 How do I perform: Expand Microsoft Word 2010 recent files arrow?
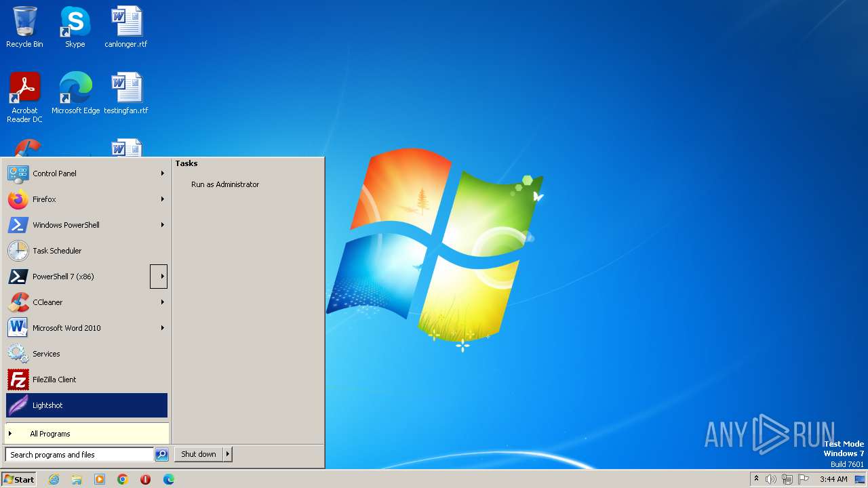coord(162,328)
